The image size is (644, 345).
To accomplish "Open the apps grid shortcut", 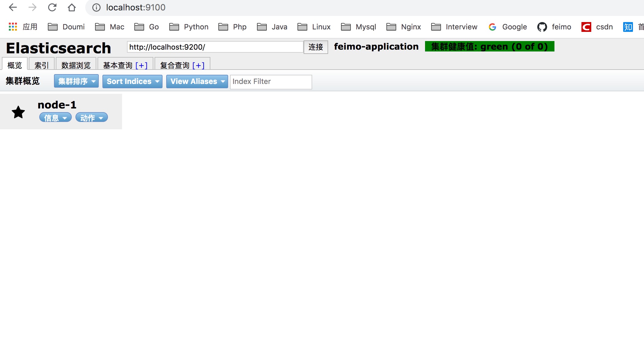I will tap(13, 27).
